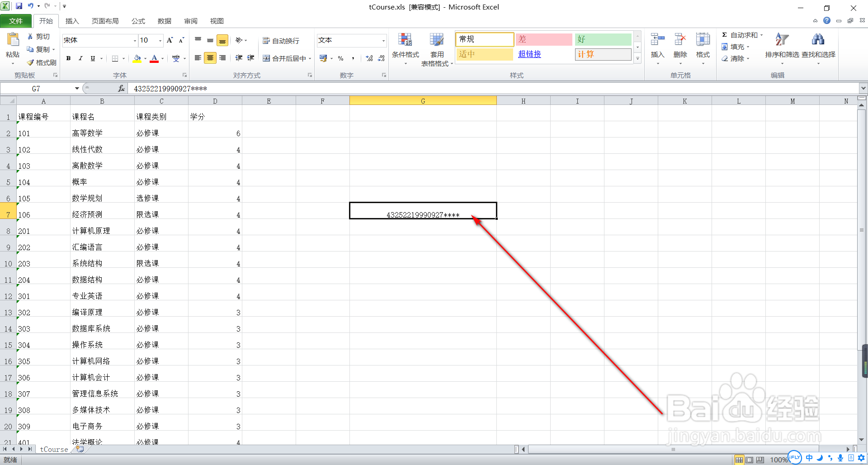Apply the Bad (差) cell style
Image resolution: width=868 pixels, height=465 pixels.
click(544, 39)
